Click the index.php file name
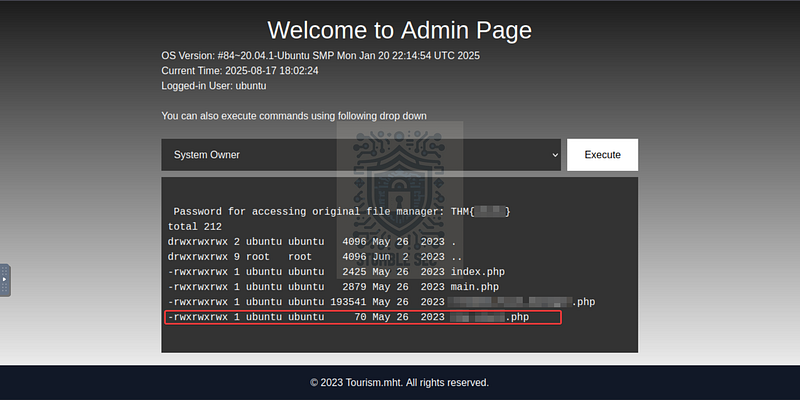Image resolution: width=800 pixels, height=400 pixels. 478,271
